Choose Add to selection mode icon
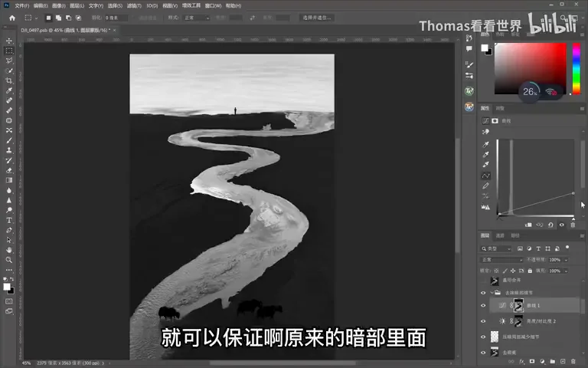The width and height of the screenshot is (588, 368). click(58, 18)
